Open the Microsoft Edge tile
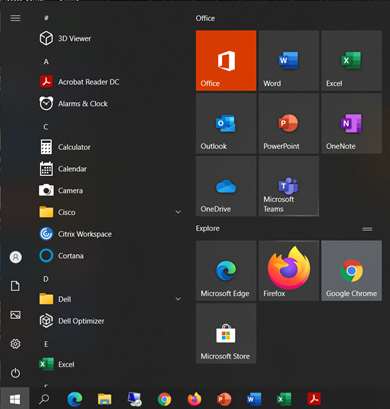Viewport: 390px width, 409px height. (x=226, y=271)
